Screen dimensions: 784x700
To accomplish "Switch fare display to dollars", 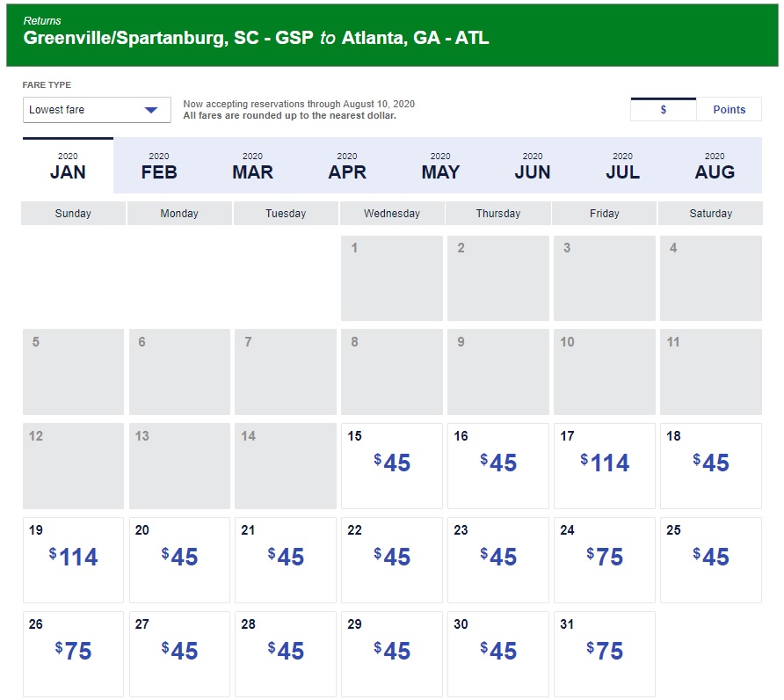I will tap(664, 110).
